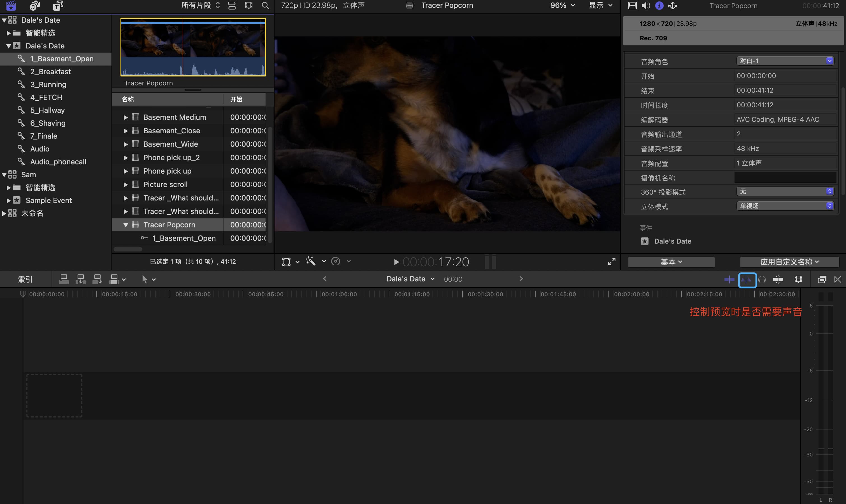
Task: Open the 索引 timeline index
Action: pyautogui.click(x=25, y=279)
